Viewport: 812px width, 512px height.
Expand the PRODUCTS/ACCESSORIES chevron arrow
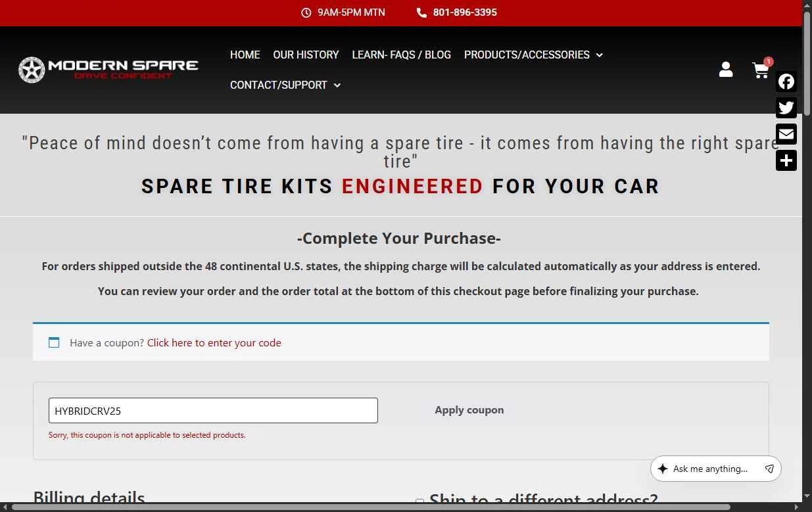[599, 55]
